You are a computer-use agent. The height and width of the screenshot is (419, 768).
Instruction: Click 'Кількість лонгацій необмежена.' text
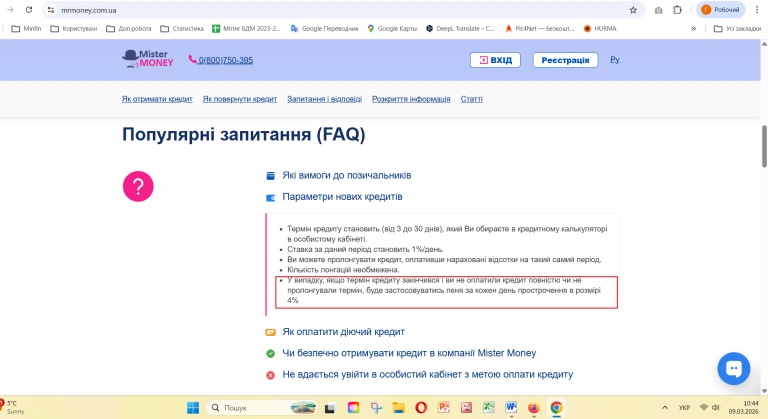click(x=343, y=270)
